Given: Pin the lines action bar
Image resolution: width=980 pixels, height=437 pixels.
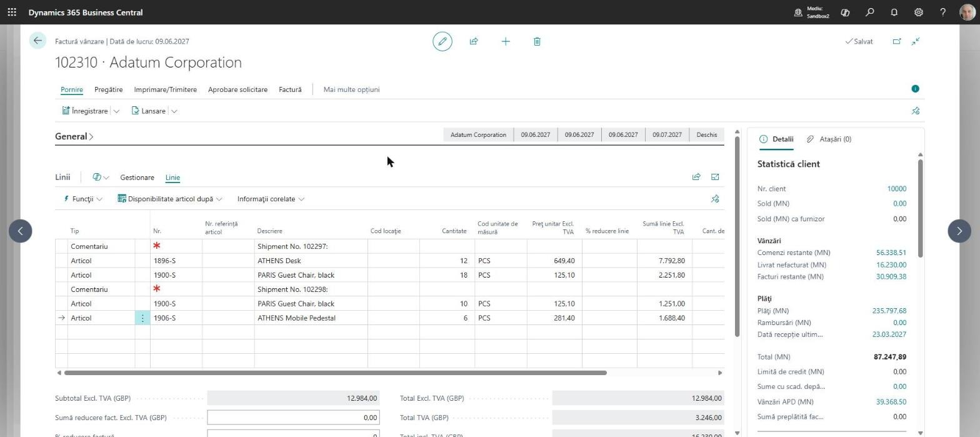Looking at the screenshot, I should coord(715,199).
